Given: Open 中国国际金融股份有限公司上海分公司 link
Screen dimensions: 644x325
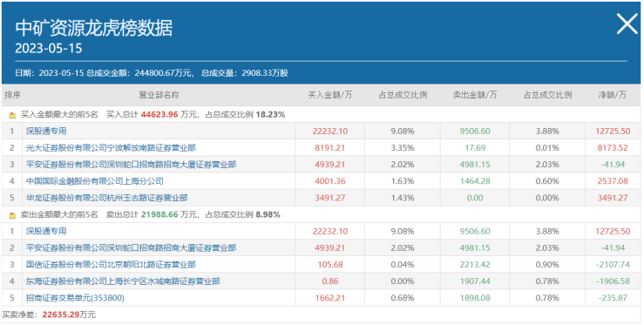Looking at the screenshot, I should click(95, 181).
